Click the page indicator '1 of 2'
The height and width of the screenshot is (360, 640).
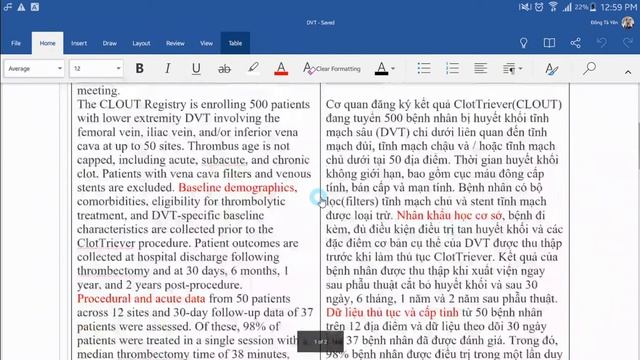click(x=320, y=342)
